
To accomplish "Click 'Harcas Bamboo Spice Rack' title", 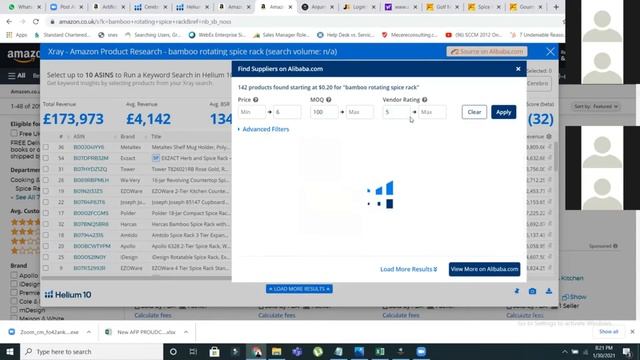I will pyautogui.click(x=190, y=224).
